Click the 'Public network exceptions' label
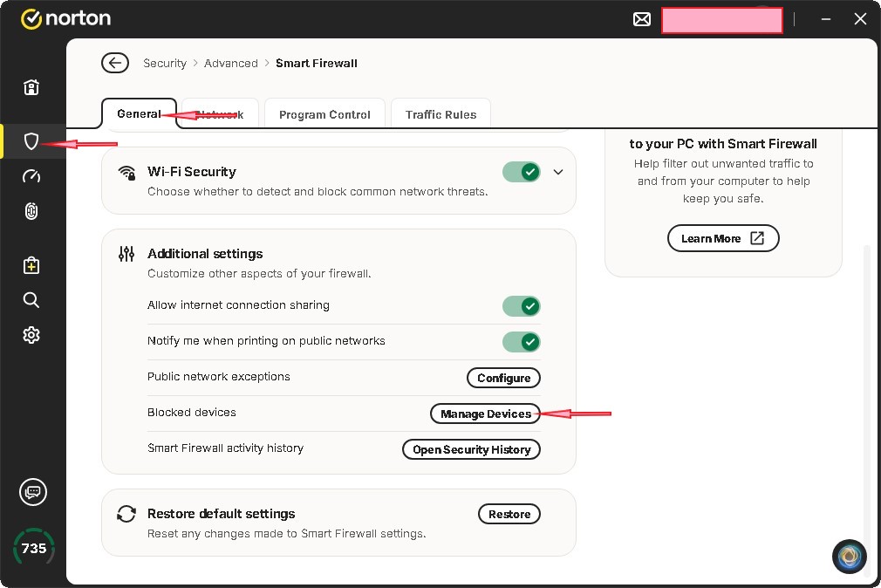 [219, 376]
